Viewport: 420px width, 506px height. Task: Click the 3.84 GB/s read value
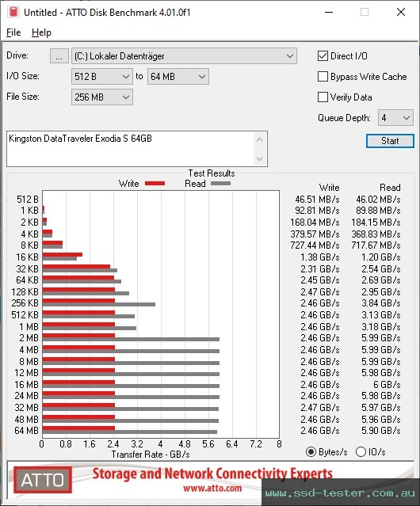[x=381, y=303]
